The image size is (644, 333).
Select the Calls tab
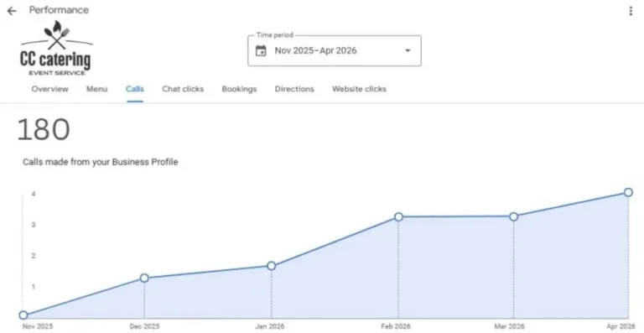click(x=135, y=89)
